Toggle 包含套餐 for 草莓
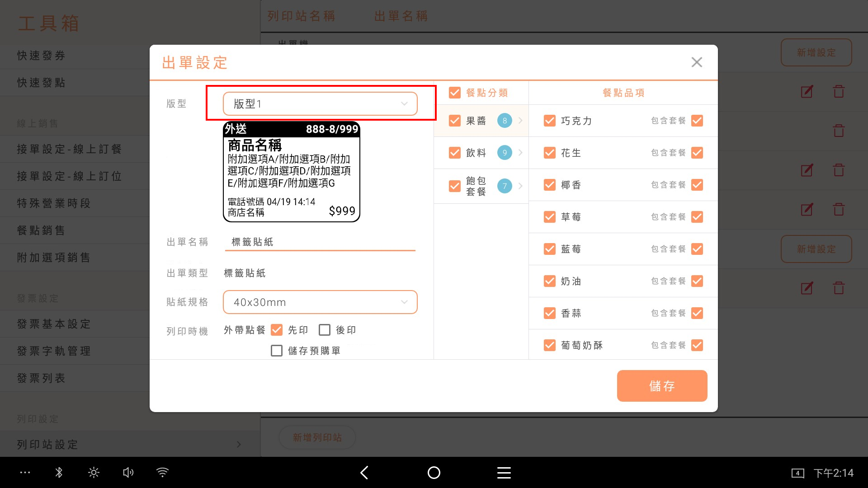This screenshot has height=488, width=868. pos(697,217)
